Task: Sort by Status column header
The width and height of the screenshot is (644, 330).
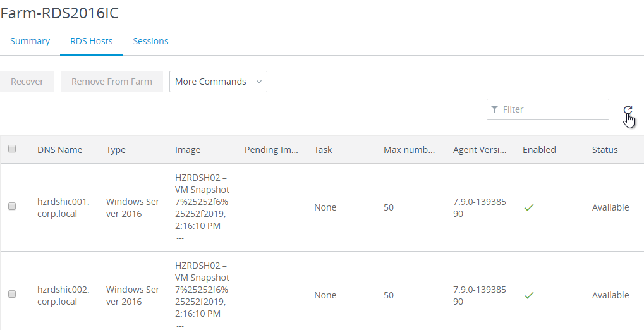Action: pyautogui.click(x=605, y=150)
